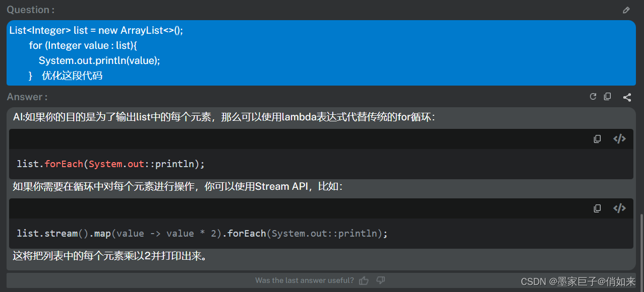Click the "list.forEach(System.out::println);" code line
The height and width of the screenshot is (292, 644).
click(x=111, y=164)
